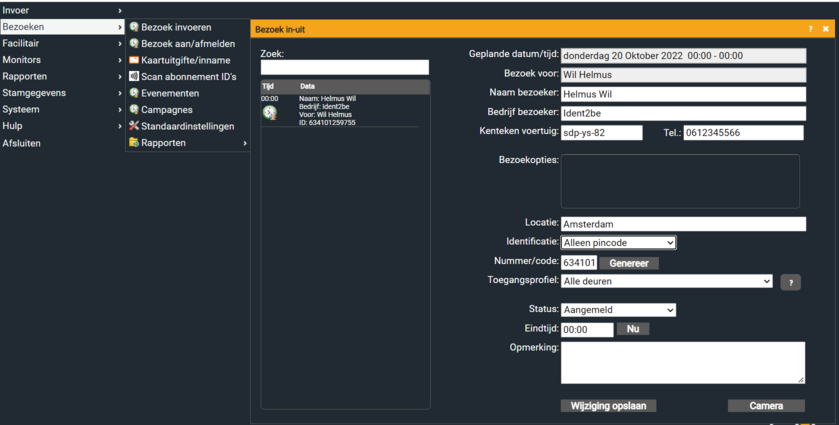This screenshot has height=425, width=839.
Task: Click the Kenteken voertuig field
Action: click(x=601, y=133)
